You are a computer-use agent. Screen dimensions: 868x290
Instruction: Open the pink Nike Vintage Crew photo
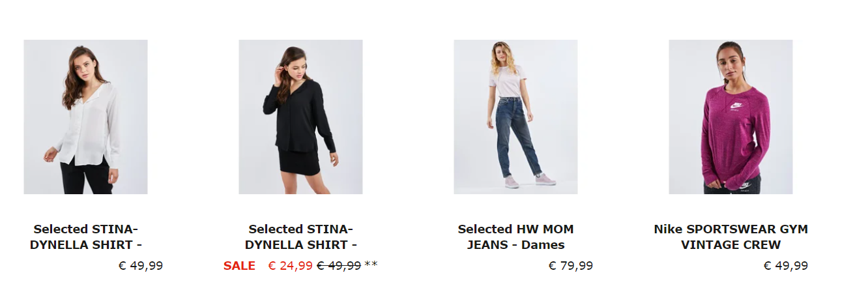[x=731, y=117]
